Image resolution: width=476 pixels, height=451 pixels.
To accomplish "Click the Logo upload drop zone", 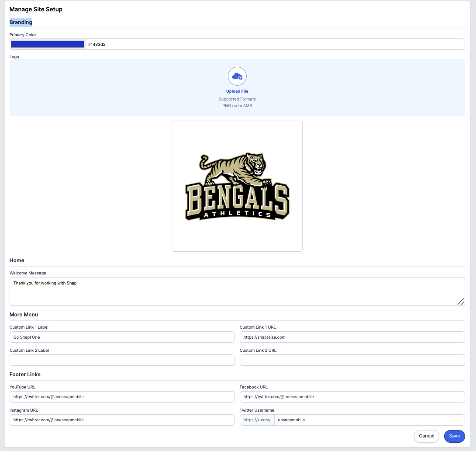I will click(237, 87).
